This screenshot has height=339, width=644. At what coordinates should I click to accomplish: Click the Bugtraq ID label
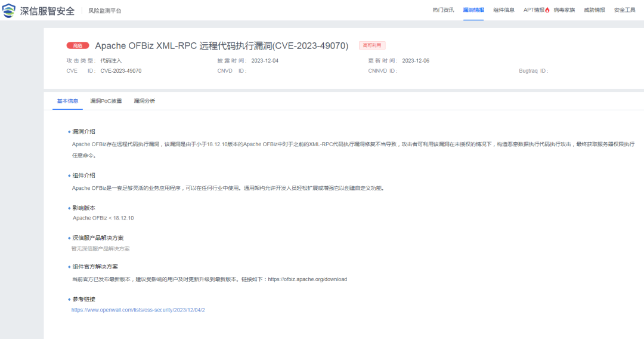pos(534,71)
